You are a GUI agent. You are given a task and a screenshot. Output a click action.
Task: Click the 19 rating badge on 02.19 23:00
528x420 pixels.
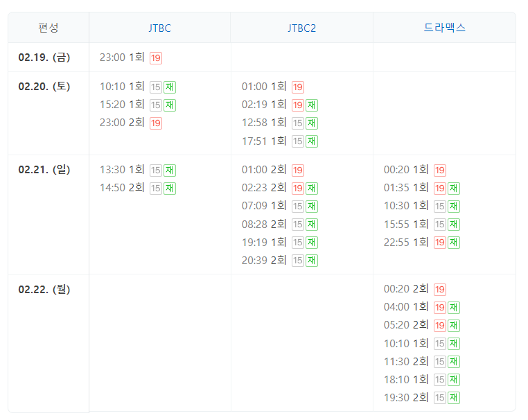[x=156, y=58]
